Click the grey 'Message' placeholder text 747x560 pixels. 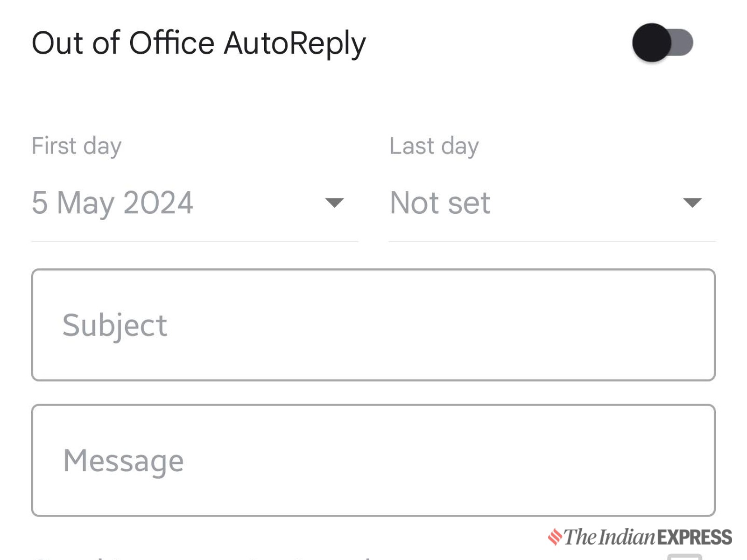point(124,460)
